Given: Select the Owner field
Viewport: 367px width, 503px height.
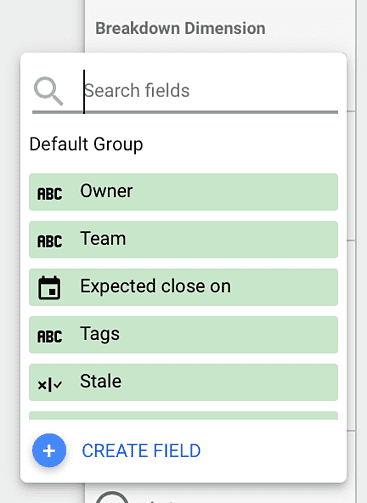Looking at the screenshot, I should pos(183,192).
